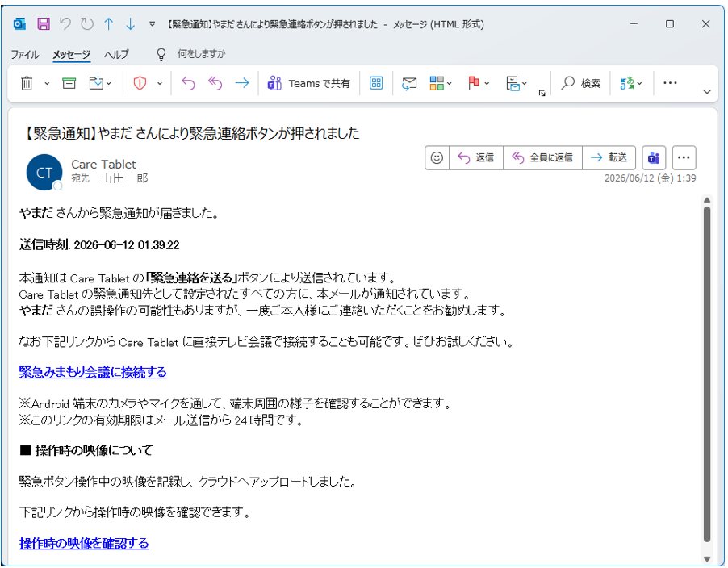
Task: Select the メッセージ ribbon tab
Action: (x=71, y=54)
